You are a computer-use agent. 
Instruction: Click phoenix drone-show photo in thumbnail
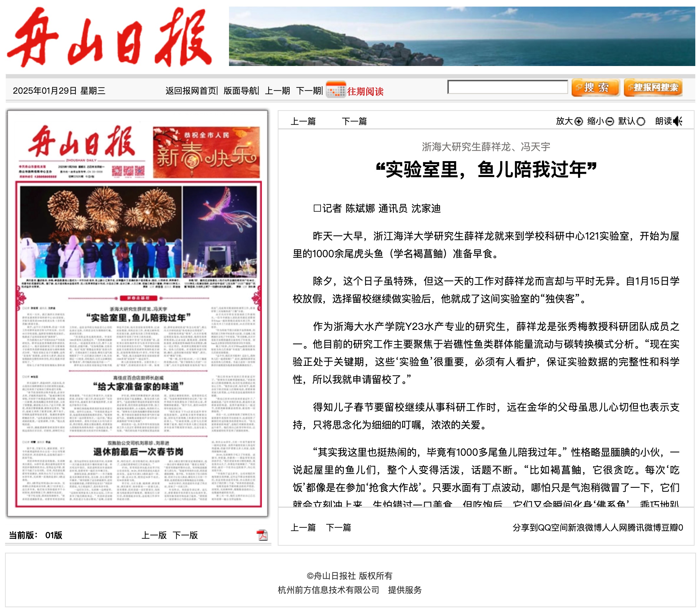[220, 232]
